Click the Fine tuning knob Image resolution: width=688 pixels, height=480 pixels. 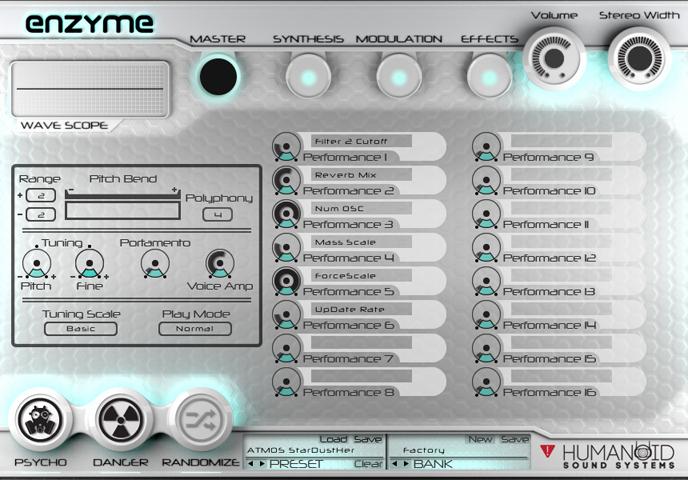[x=90, y=264]
